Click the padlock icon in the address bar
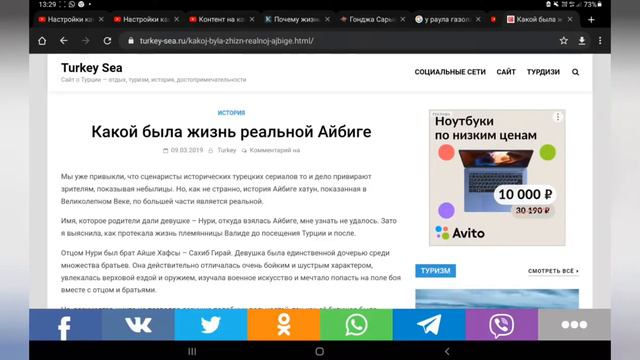640x360 pixels. [x=131, y=41]
